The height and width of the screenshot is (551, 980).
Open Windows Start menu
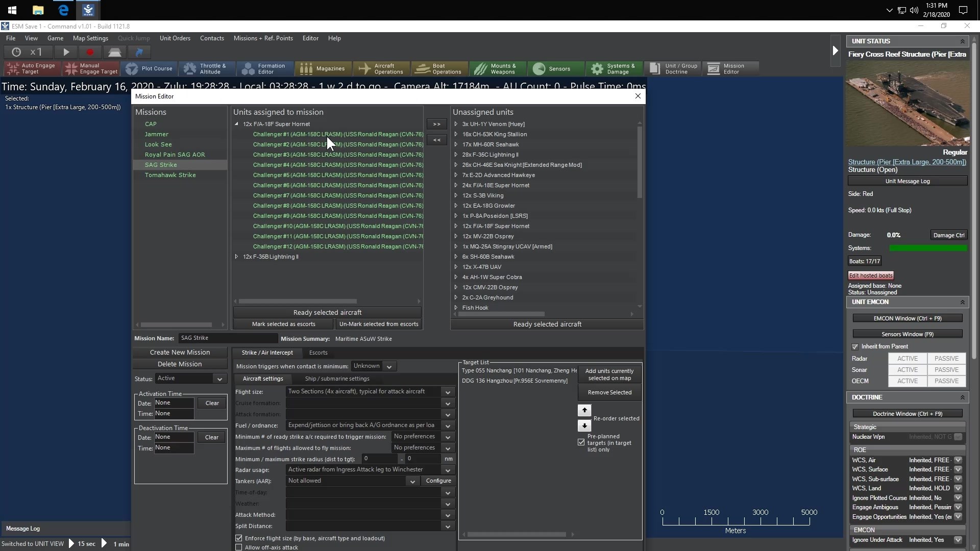tap(12, 10)
